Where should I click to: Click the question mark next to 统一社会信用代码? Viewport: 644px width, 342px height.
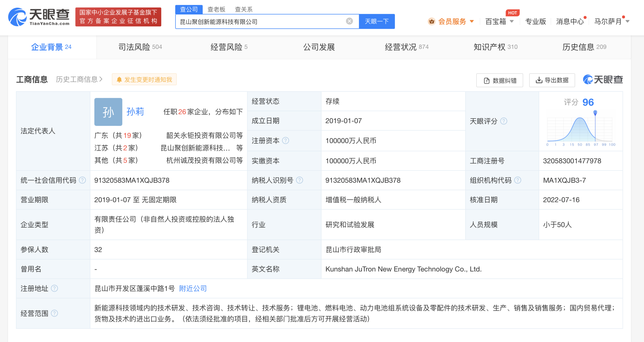point(82,180)
